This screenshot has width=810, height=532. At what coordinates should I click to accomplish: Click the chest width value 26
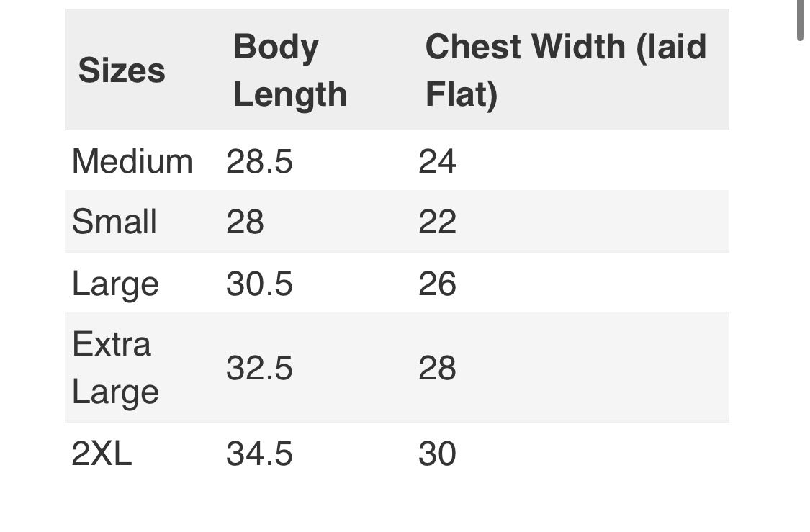pyautogui.click(x=437, y=284)
